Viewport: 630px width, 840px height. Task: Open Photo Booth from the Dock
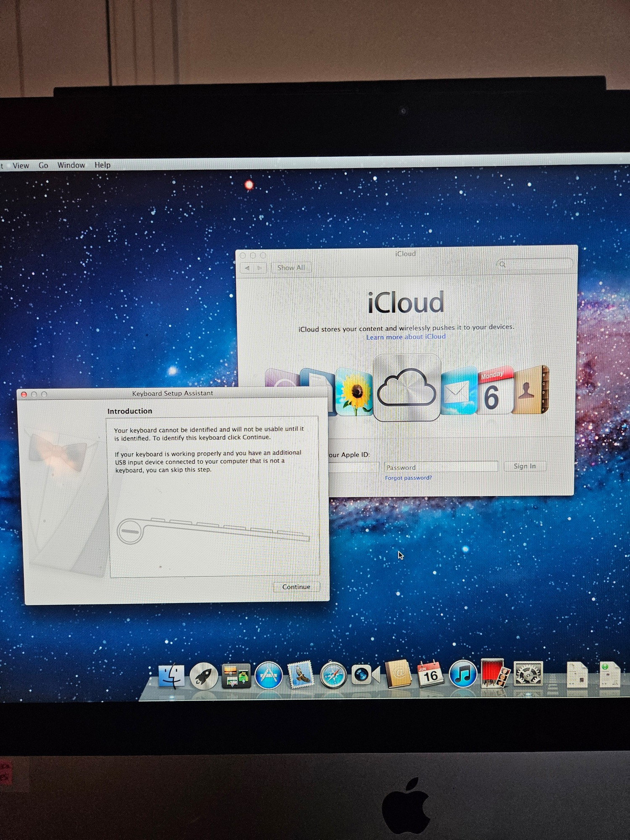[x=495, y=673]
